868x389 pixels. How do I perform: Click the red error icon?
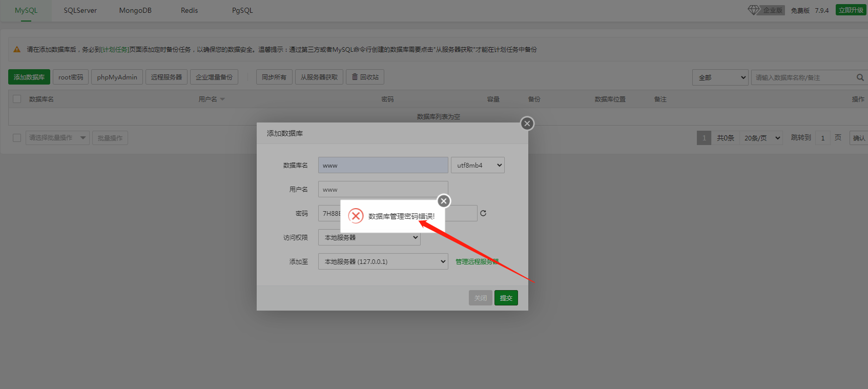point(356,216)
